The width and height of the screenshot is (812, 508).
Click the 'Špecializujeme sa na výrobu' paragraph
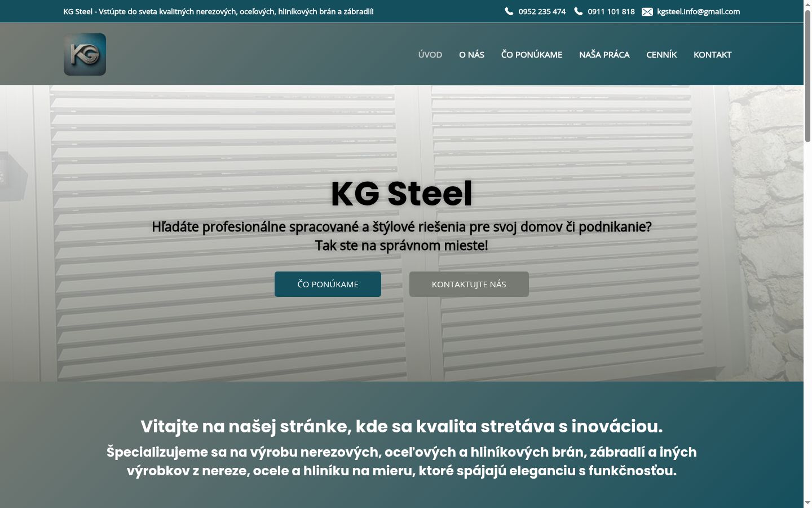coord(401,461)
